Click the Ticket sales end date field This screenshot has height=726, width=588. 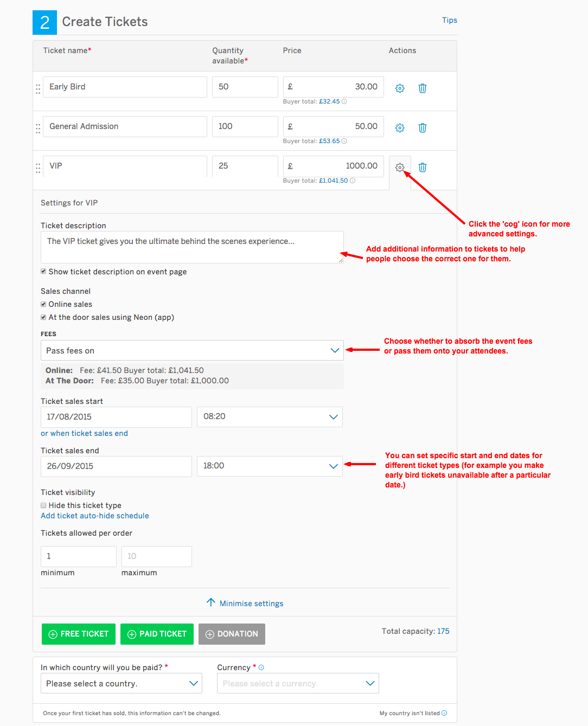[116, 466]
